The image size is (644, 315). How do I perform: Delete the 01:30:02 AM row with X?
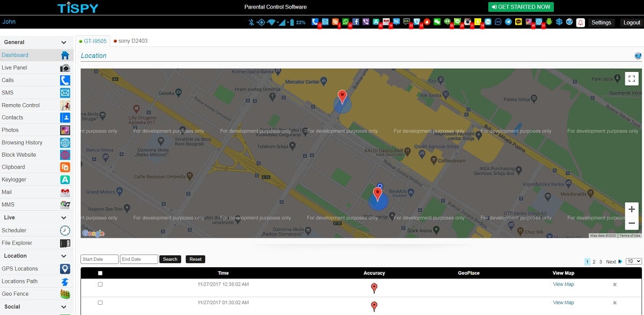[614, 303]
